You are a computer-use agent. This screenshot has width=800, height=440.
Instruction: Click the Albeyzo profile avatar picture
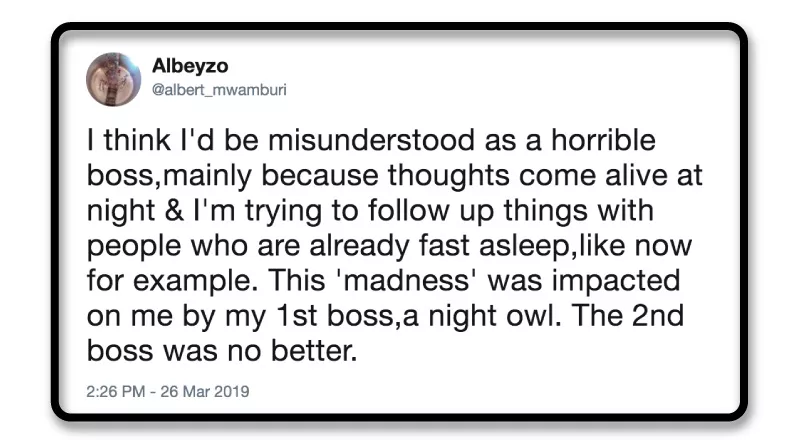(x=113, y=78)
